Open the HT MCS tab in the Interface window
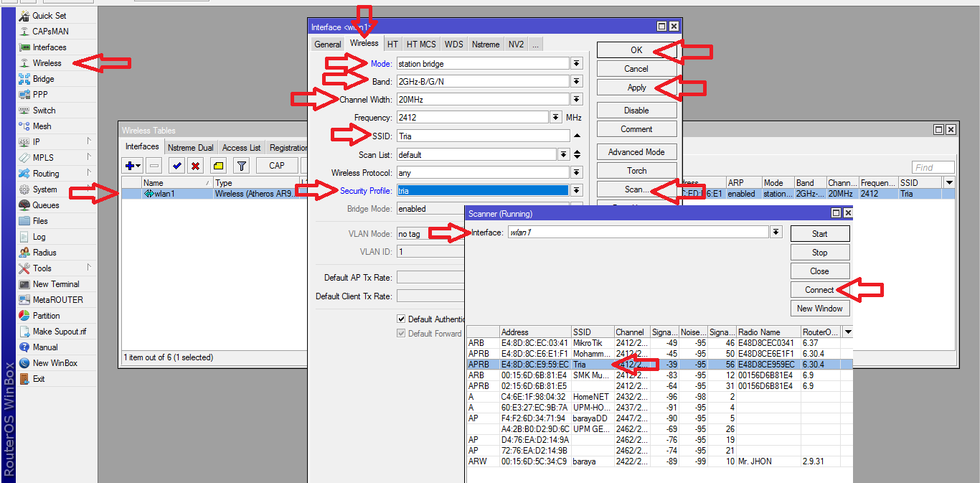 coord(420,44)
